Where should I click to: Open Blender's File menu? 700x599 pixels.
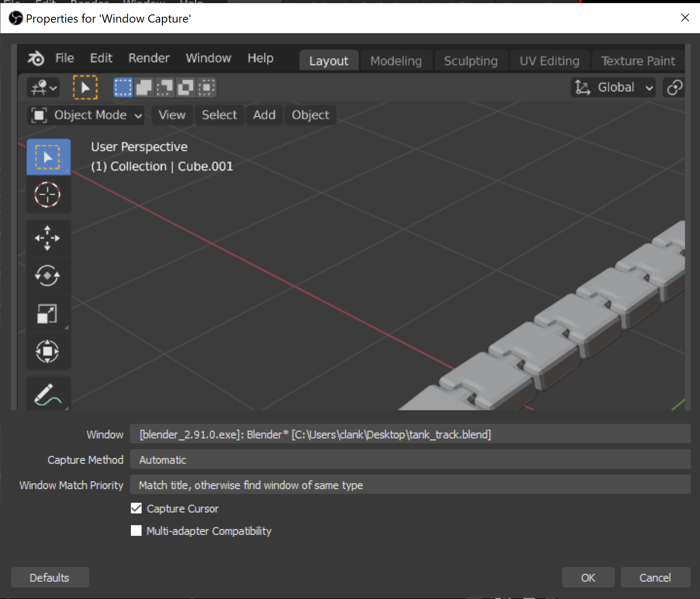[65, 58]
